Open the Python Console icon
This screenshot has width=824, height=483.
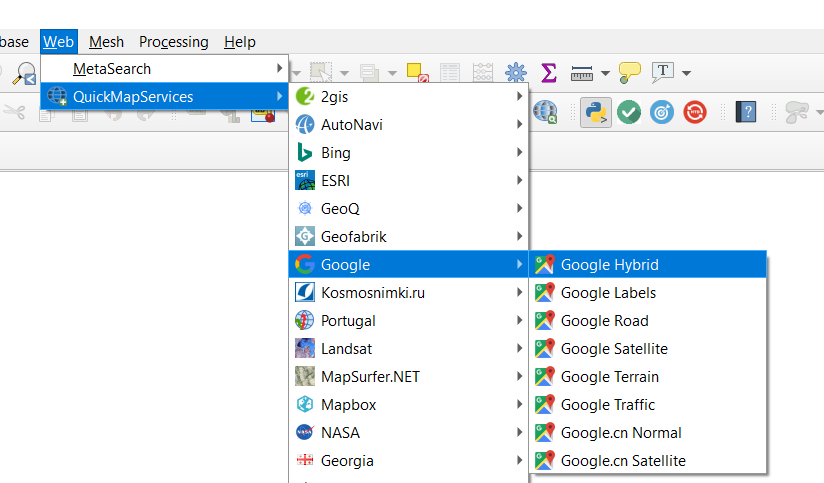pyautogui.click(x=596, y=112)
